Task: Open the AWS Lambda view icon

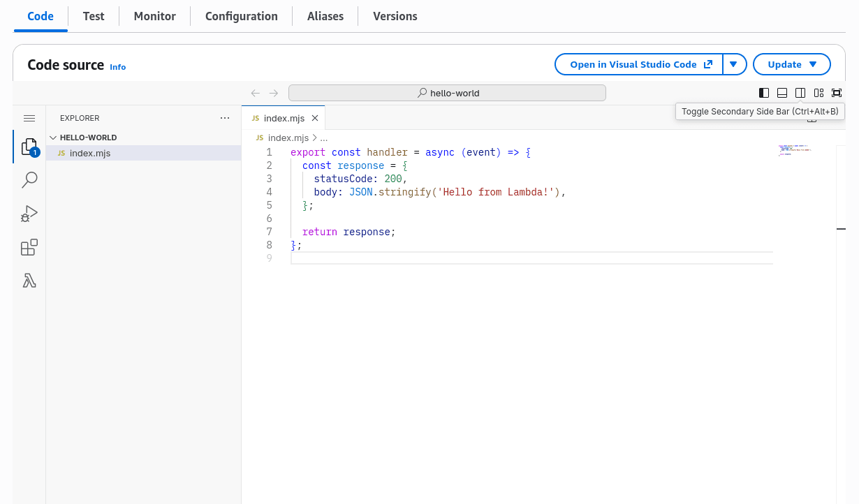Action: [x=29, y=281]
